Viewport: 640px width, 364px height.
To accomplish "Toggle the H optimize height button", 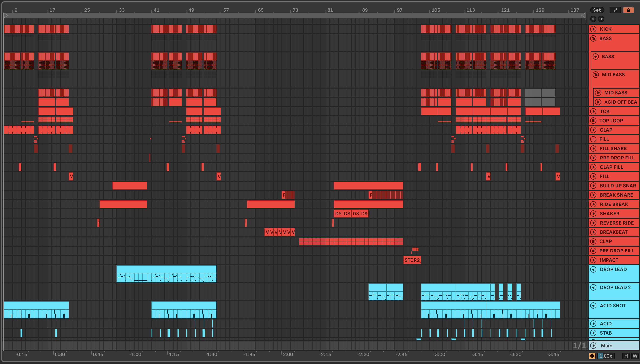I will point(626,356).
